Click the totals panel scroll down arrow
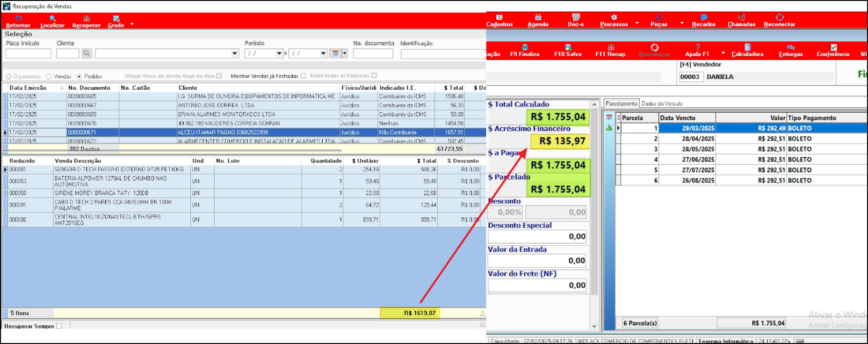Image resolution: width=868 pixels, height=344 pixels. (594, 326)
